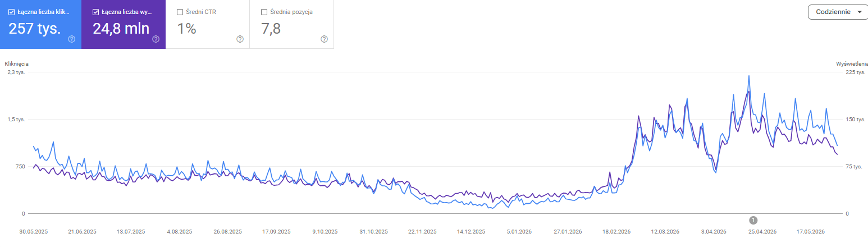The image size is (868, 247).
Task: Select the 1% average CTR card
Action: [x=208, y=24]
